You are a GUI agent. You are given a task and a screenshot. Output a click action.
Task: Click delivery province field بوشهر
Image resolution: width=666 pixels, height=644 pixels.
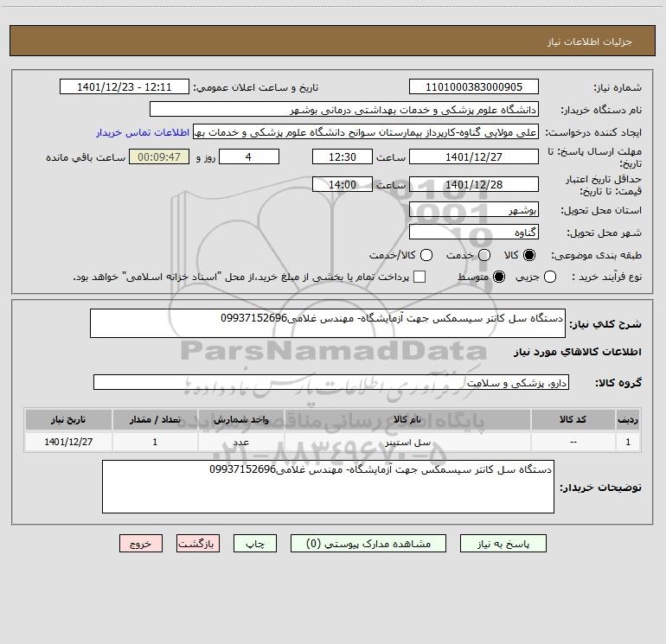click(x=474, y=209)
